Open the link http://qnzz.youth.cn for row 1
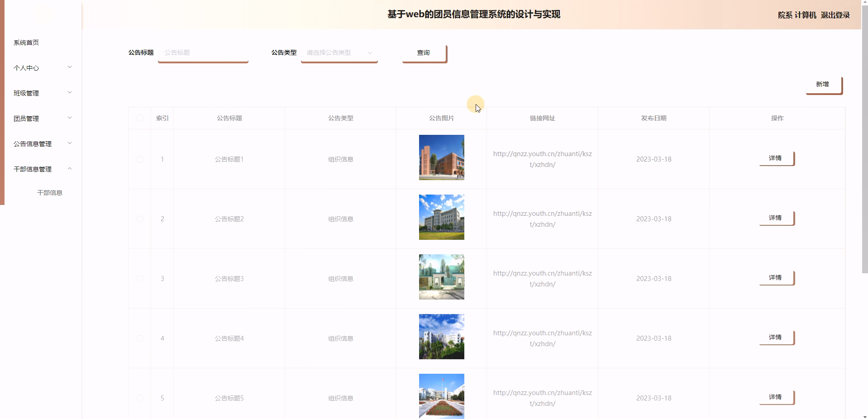This screenshot has height=419, width=868. [542, 159]
